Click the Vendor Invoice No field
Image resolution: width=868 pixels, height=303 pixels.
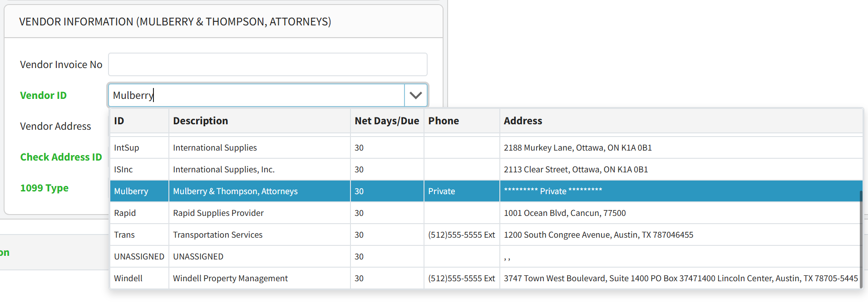pyautogui.click(x=267, y=64)
